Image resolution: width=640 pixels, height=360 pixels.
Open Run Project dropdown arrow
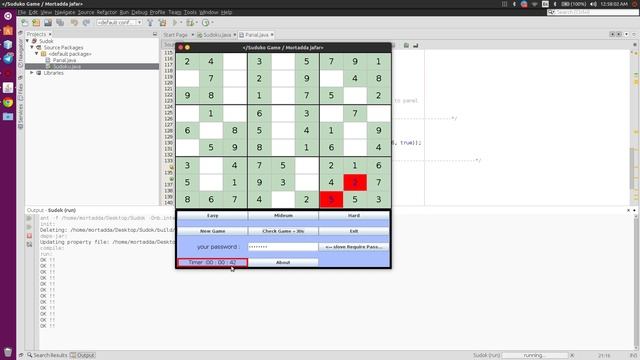[x=181, y=23]
